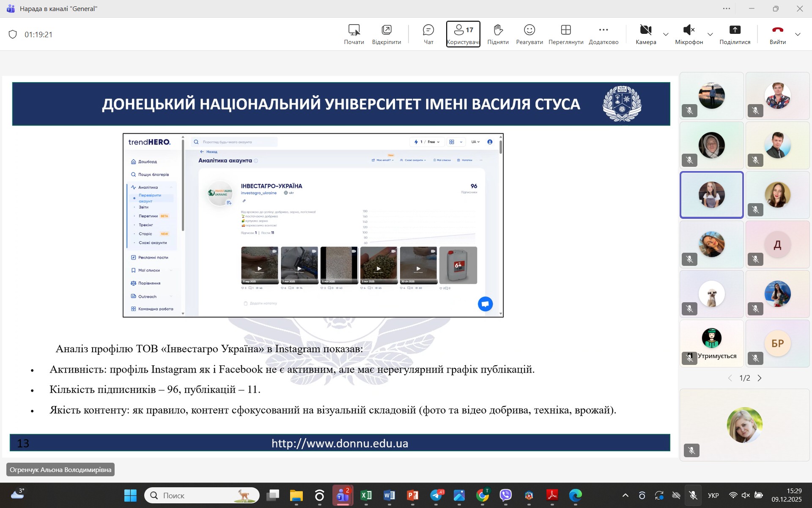Viewport: 812px width, 508px height.
Task: Open the view layout options
Action: (x=565, y=34)
